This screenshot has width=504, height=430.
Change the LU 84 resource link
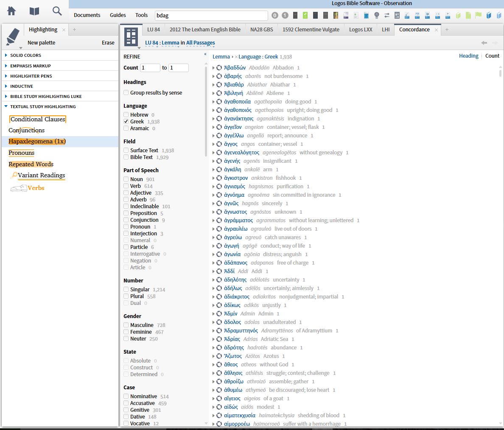[x=151, y=43]
